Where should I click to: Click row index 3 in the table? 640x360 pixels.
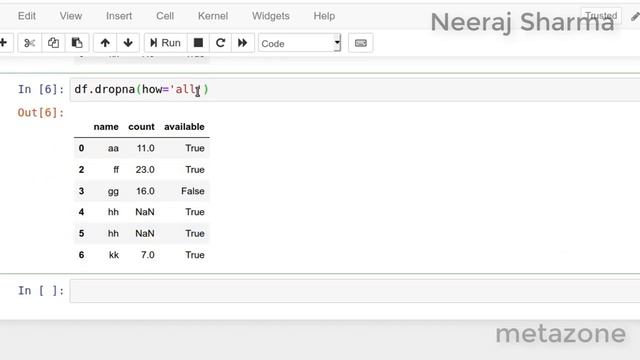(x=81, y=191)
